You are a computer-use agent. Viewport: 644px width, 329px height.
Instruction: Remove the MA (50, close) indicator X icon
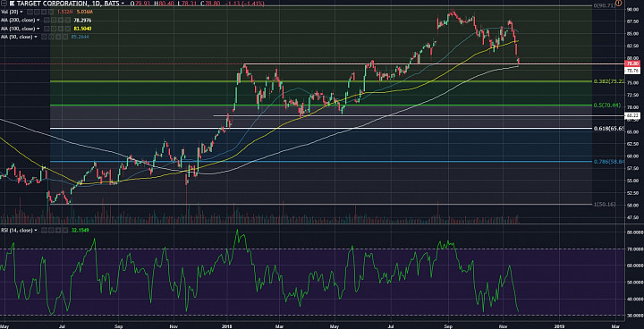(x=65, y=37)
